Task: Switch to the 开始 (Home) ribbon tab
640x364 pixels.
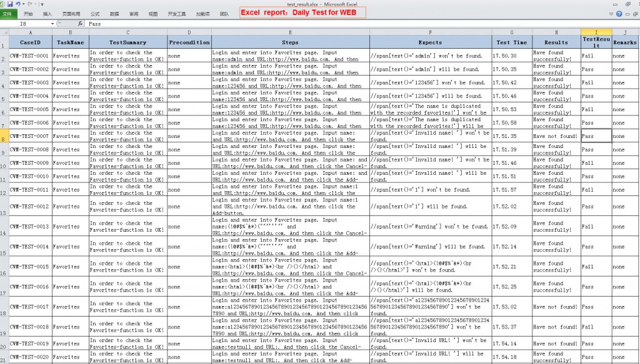Action: [28, 14]
